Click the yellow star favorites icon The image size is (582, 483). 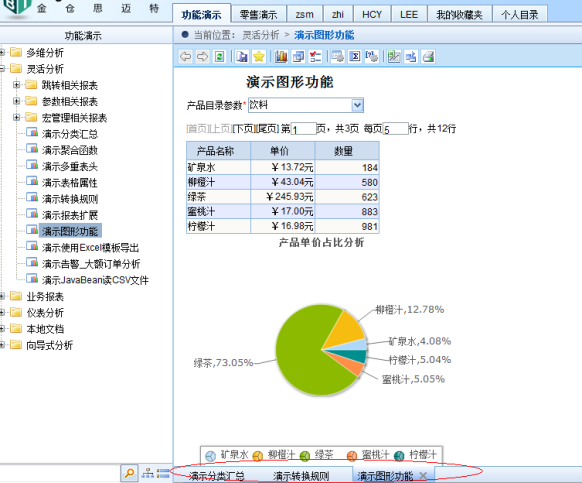click(x=259, y=57)
